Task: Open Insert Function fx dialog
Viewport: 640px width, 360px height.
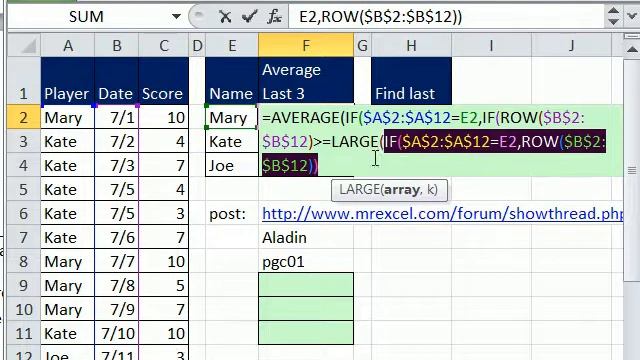Action: [x=274, y=17]
